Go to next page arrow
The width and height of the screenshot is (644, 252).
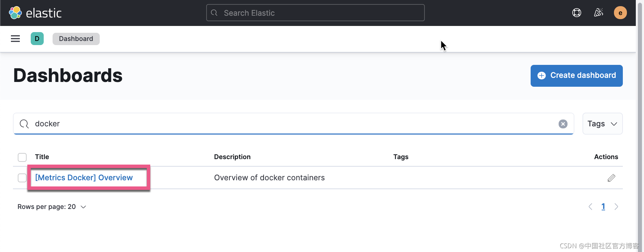[x=616, y=207]
